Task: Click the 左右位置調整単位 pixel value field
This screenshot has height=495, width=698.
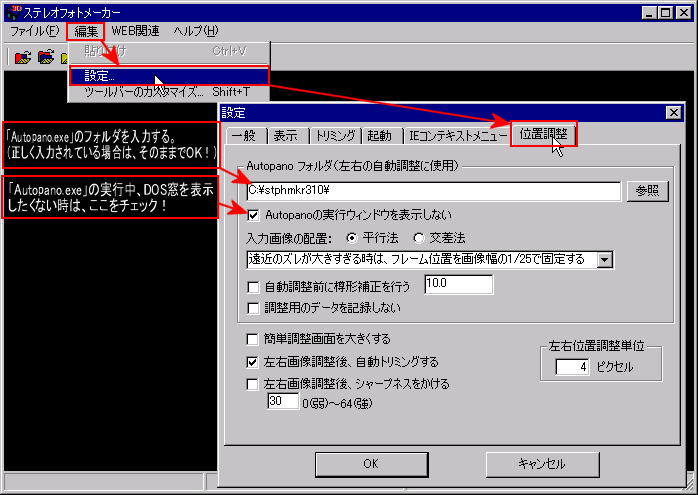Action: pyautogui.click(x=572, y=367)
